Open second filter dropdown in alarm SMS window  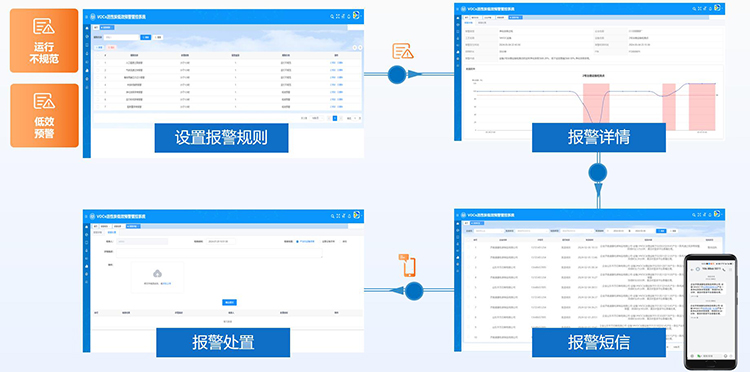click(x=532, y=231)
